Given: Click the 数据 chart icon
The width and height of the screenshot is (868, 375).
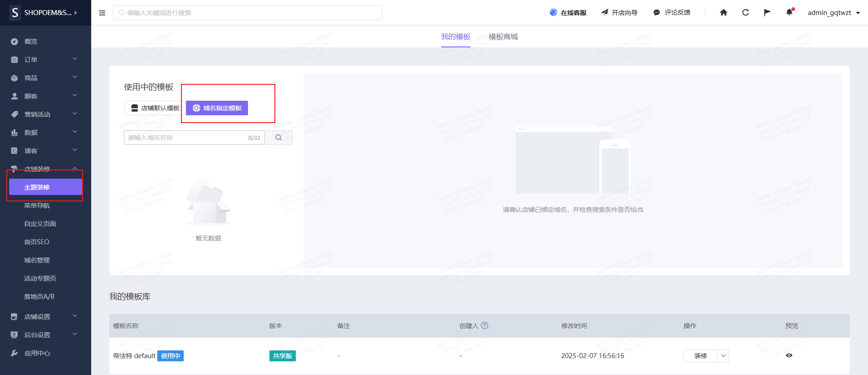Looking at the screenshot, I should point(15,133).
